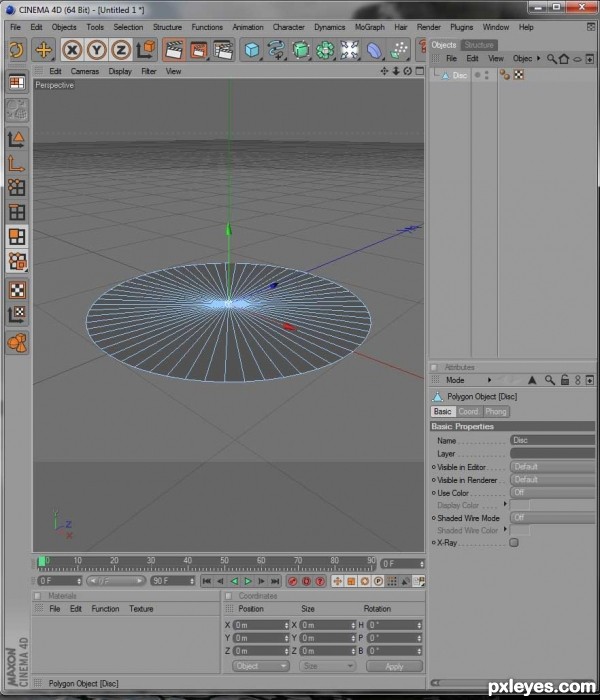Toggle the active viewport maximize icon
The height and width of the screenshot is (700, 600).
click(x=420, y=71)
